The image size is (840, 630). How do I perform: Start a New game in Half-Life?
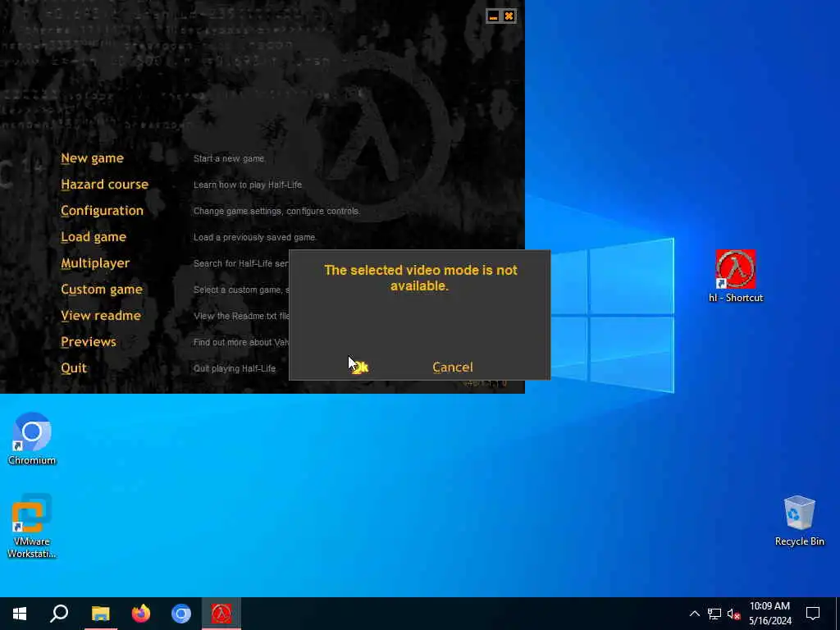point(92,158)
